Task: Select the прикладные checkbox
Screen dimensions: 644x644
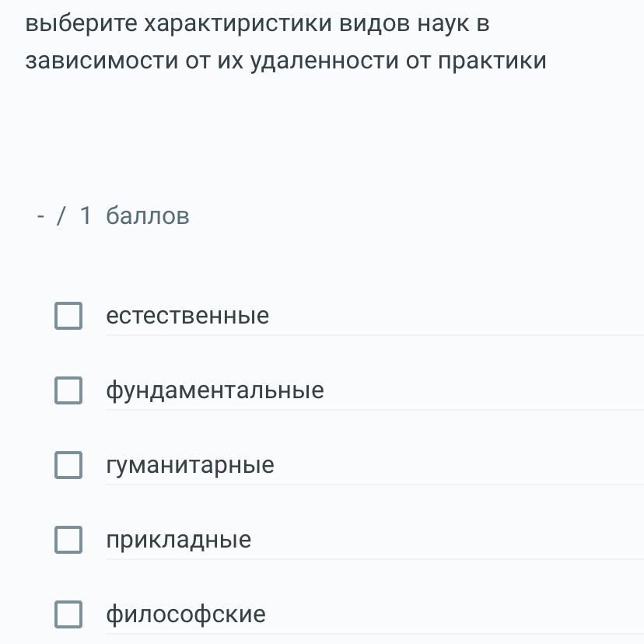Action: point(68,540)
